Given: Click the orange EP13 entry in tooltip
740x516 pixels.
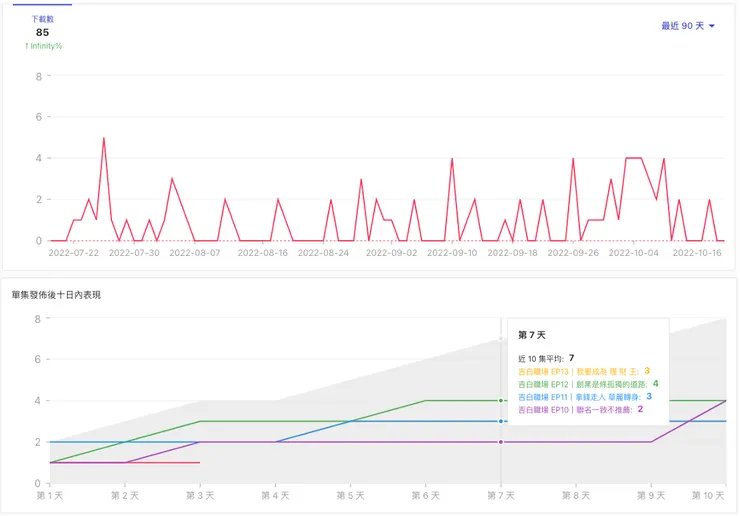Looking at the screenshot, I should [x=584, y=371].
